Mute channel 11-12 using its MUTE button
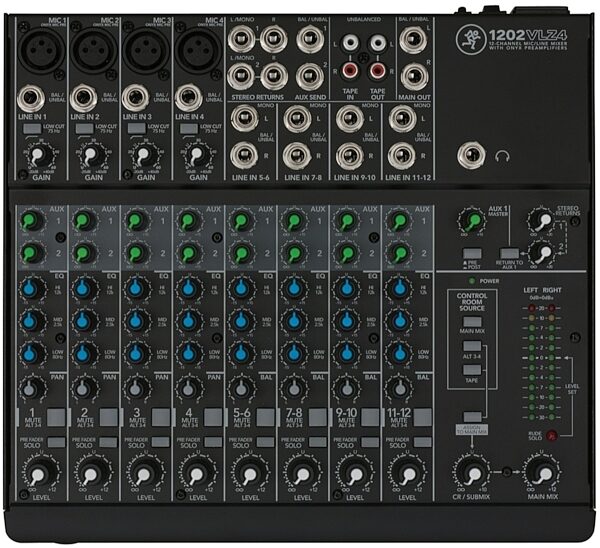This screenshot has height=548, width=600. pyautogui.click(x=422, y=417)
